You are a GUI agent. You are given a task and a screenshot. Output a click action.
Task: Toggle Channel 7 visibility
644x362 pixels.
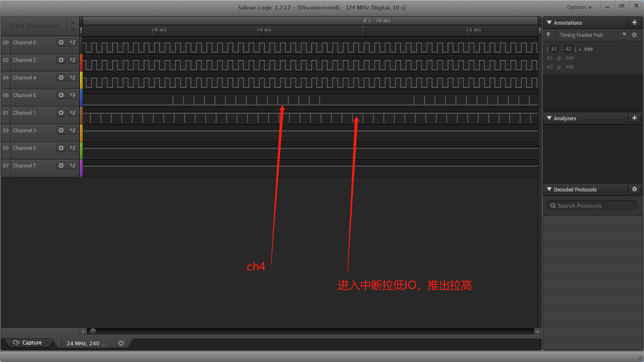(6, 165)
